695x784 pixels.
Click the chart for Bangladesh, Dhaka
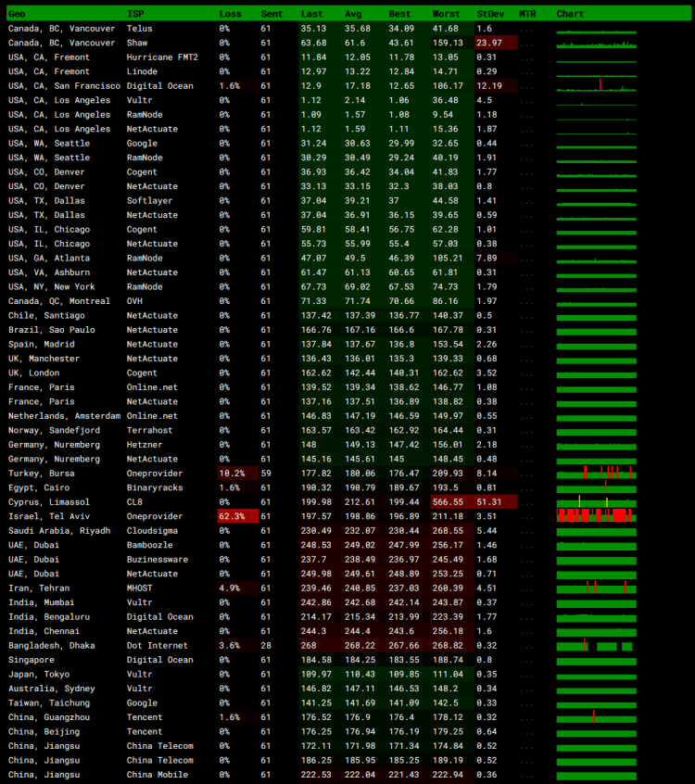tap(596, 645)
